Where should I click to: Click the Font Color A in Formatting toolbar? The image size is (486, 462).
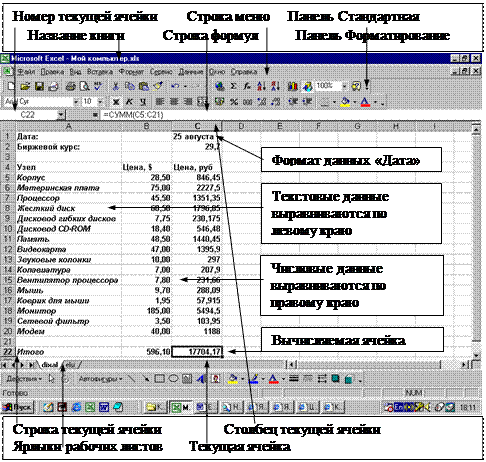[366, 102]
